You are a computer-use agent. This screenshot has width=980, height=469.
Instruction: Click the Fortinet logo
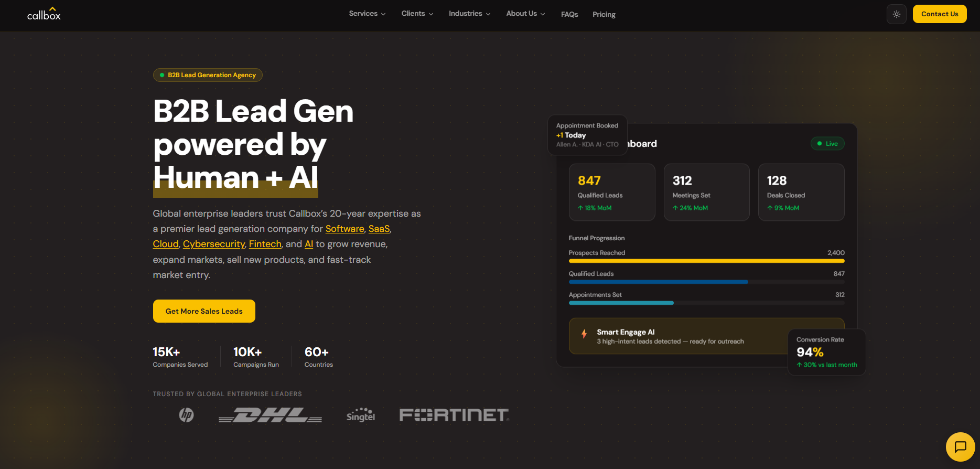[x=454, y=415]
